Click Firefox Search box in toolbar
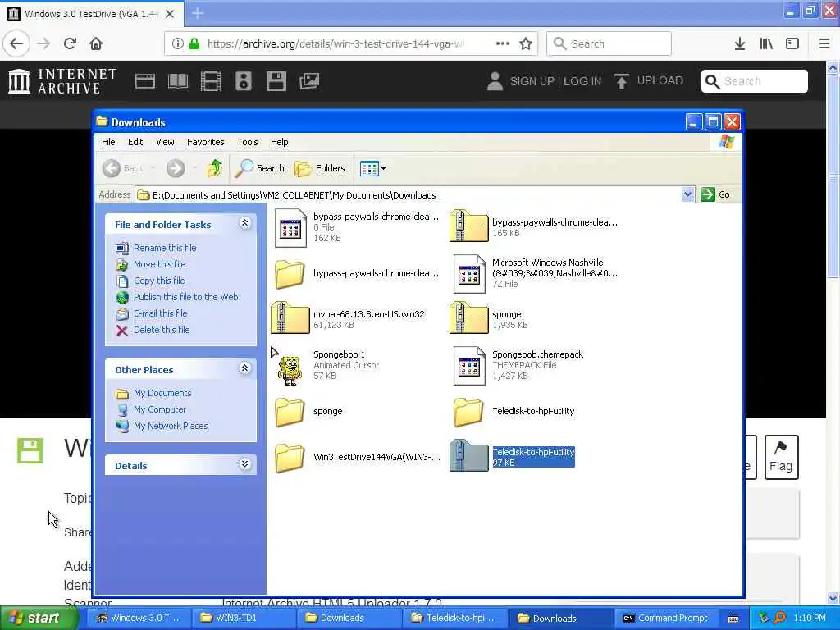This screenshot has width=840, height=630. 609,43
